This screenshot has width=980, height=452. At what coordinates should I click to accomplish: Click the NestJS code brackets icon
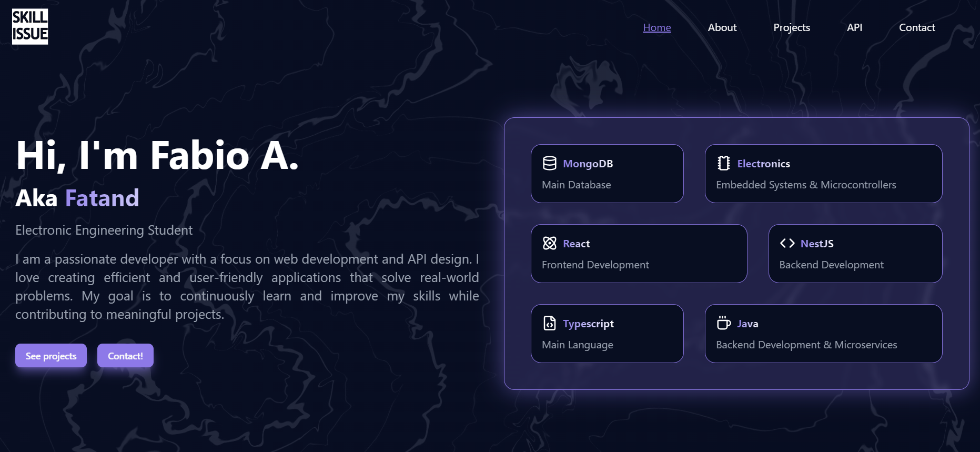point(787,243)
